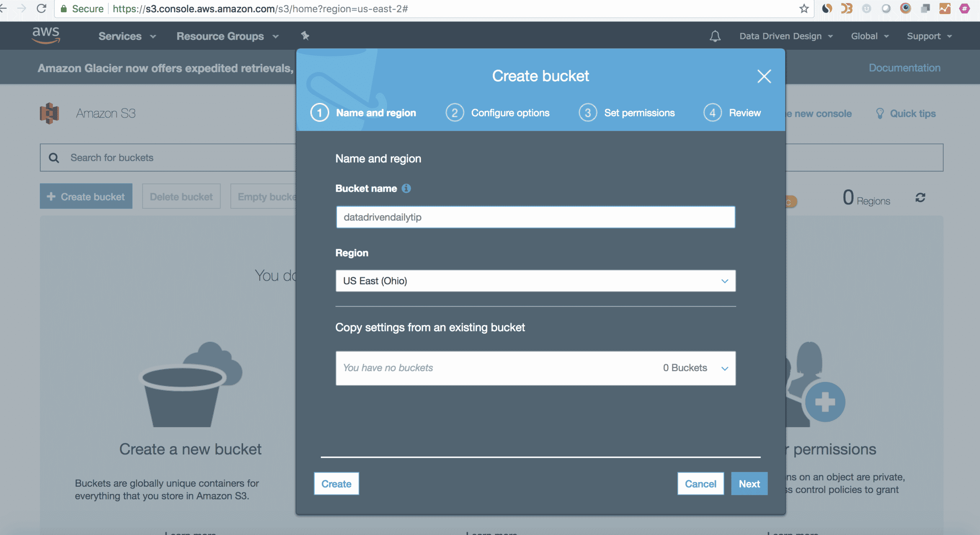
Task: Click step 4 circle icon
Action: [x=712, y=113]
